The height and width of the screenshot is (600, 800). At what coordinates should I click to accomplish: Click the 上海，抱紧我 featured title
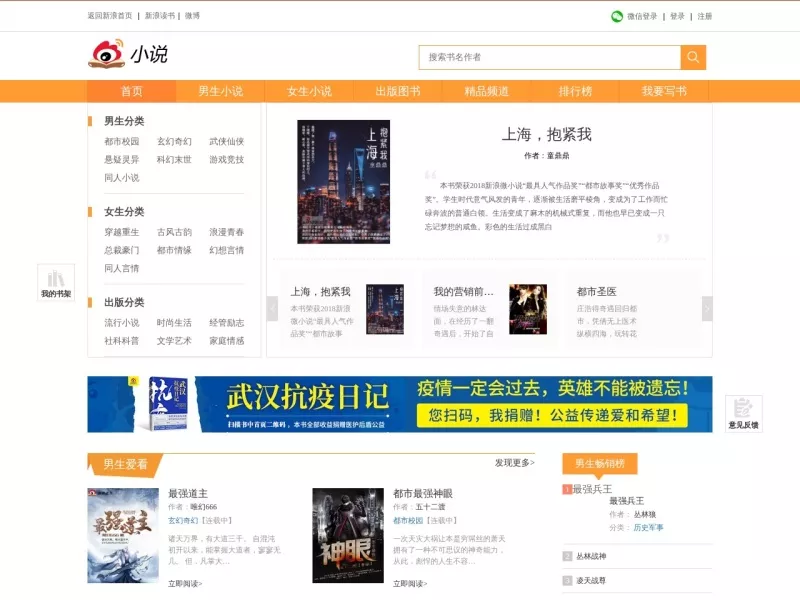[x=546, y=135]
